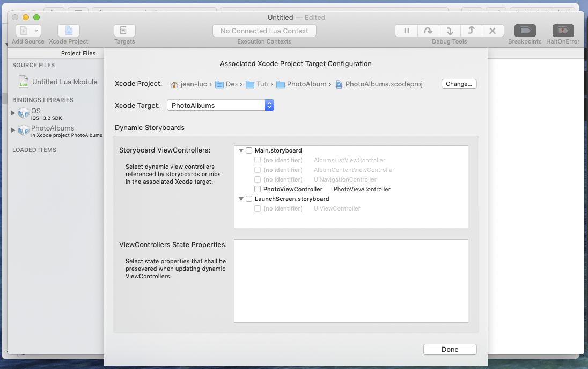
Task: Click the jean-luc home icon in path
Action: click(x=174, y=84)
